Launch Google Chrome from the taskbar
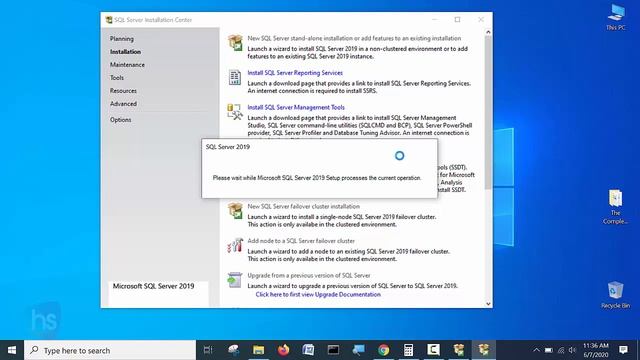 (x=383, y=350)
